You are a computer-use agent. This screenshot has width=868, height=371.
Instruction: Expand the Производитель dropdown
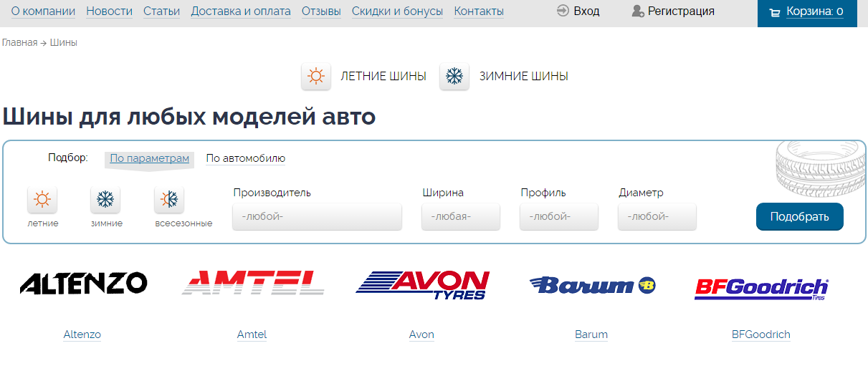pyautogui.click(x=317, y=216)
